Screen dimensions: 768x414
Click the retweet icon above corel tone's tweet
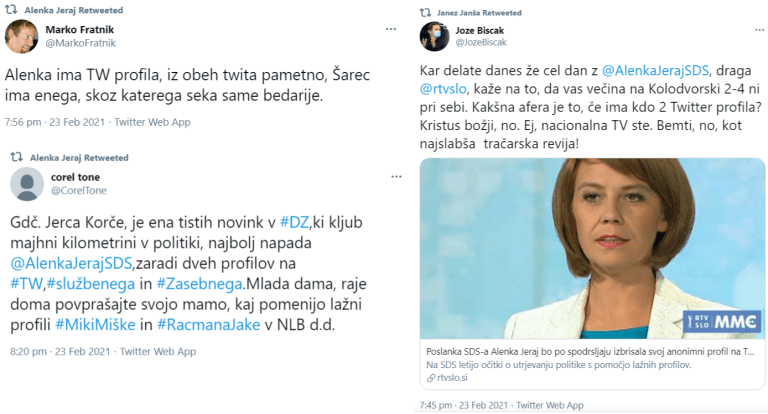click(16, 158)
